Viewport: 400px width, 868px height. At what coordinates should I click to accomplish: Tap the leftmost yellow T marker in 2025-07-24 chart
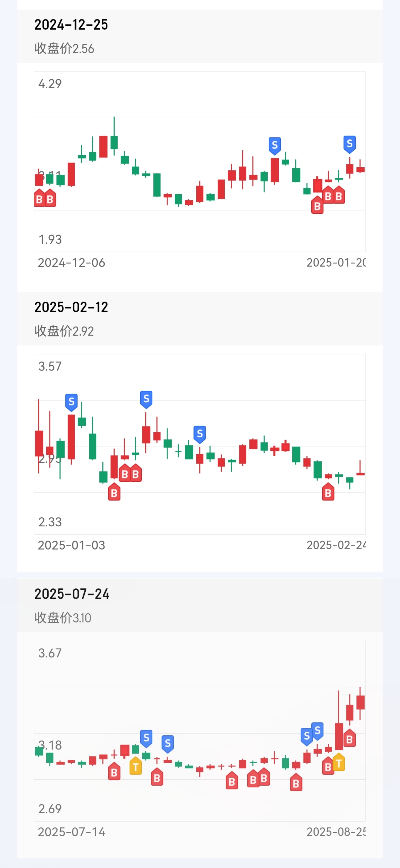[x=136, y=766]
